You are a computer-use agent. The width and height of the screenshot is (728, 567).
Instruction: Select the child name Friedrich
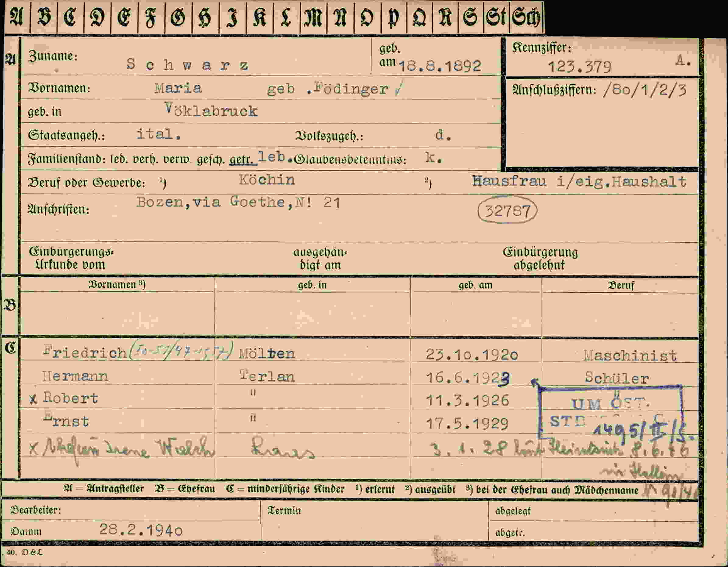tap(85, 352)
